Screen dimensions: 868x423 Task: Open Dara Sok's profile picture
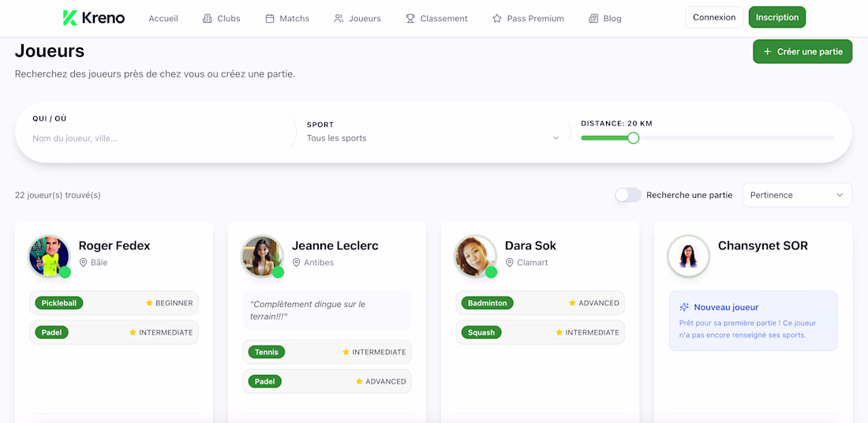pyautogui.click(x=476, y=256)
